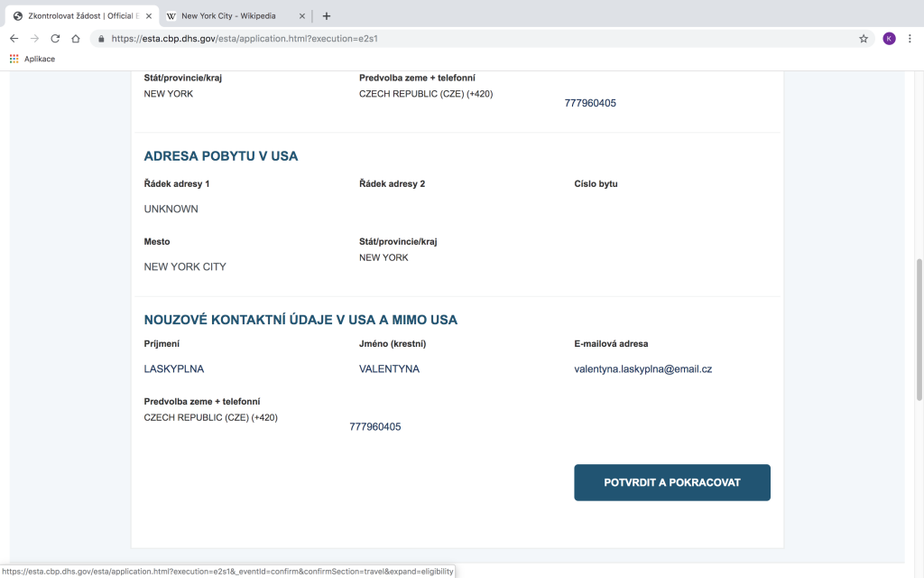Viewport: 924px width, 578px height.
Task: Bookmark this page with the star icon
Action: click(x=864, y=39)
